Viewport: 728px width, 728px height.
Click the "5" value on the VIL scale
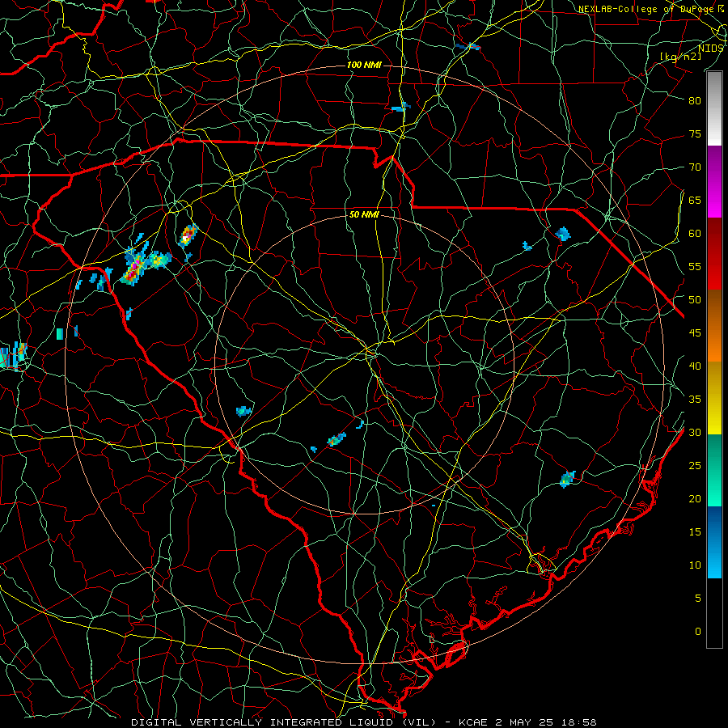tap(698, 599)
